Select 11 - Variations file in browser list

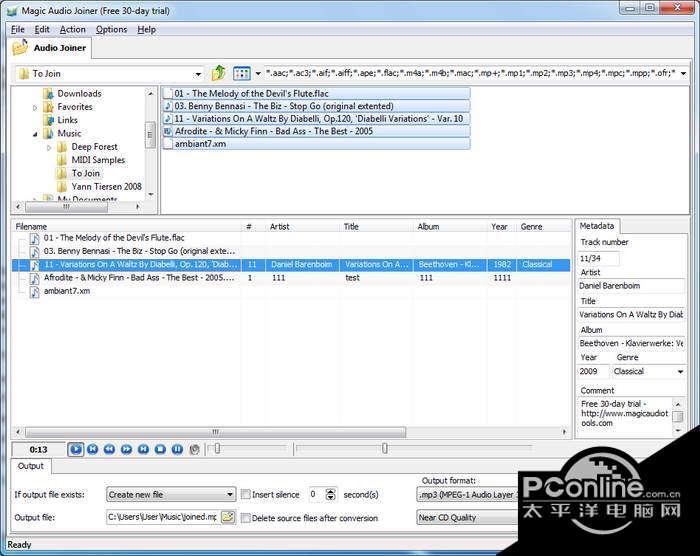point(316,119)
